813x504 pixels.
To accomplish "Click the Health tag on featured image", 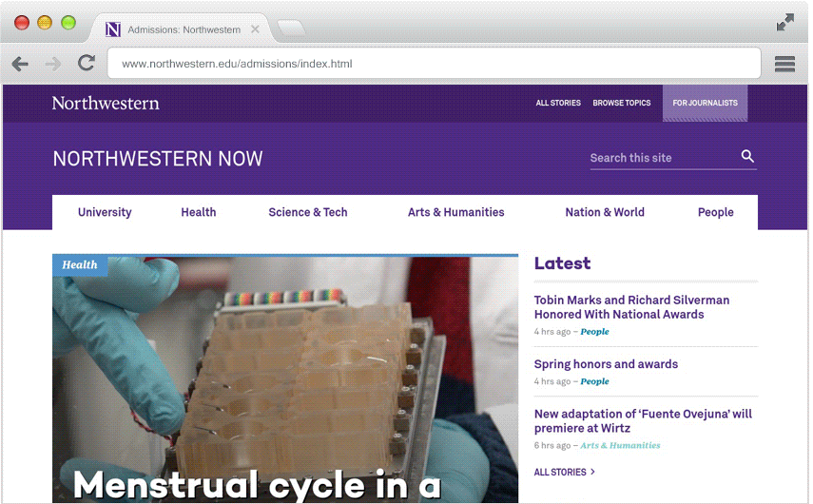I will pyautogui.click(x=80, y=265).
